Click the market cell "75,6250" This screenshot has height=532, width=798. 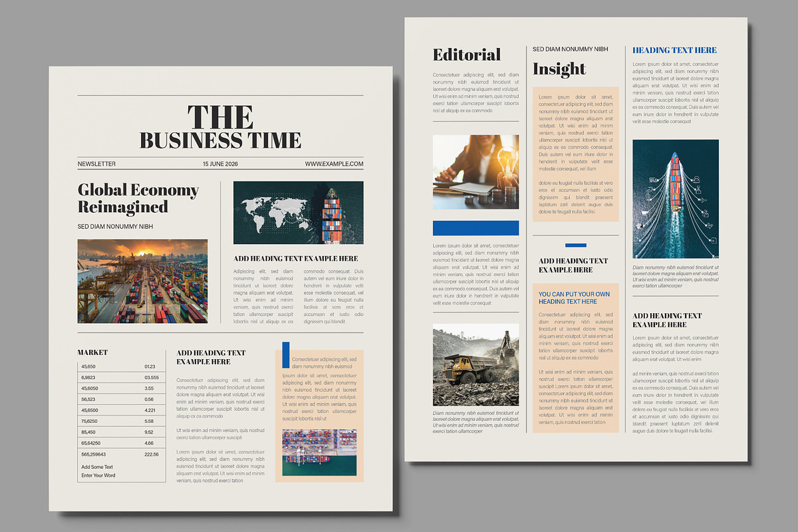coord(90,421)
